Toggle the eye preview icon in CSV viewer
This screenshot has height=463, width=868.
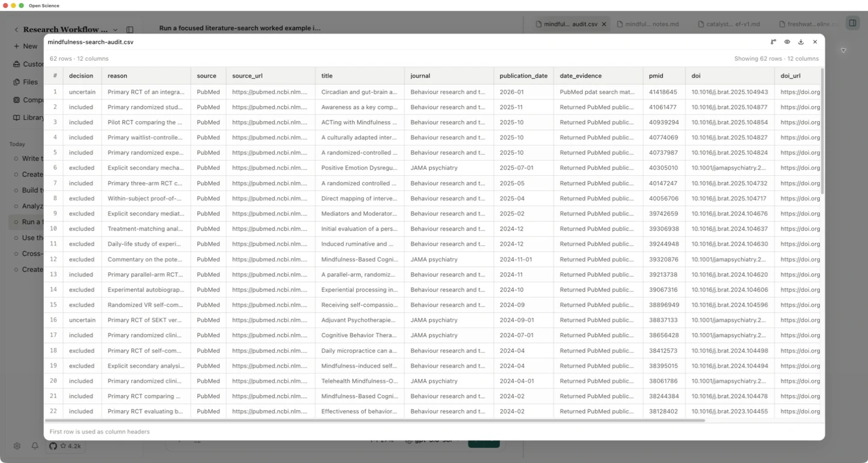coord(787,42)
